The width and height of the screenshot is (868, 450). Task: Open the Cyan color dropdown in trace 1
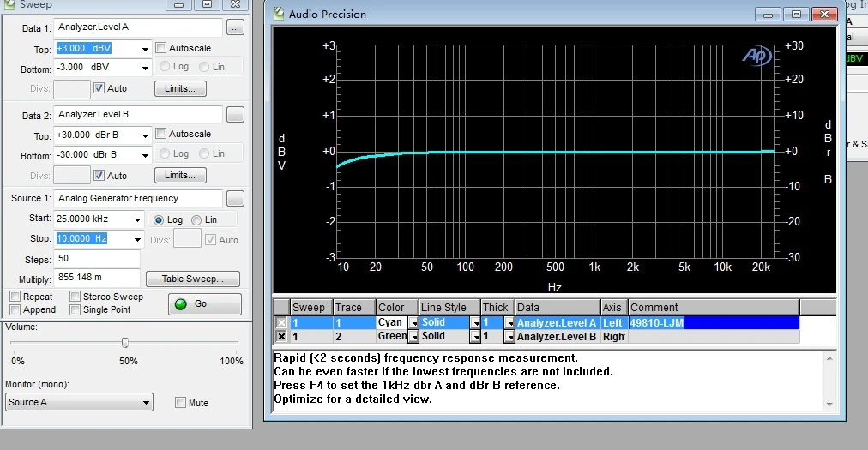[x=413, y=322]
